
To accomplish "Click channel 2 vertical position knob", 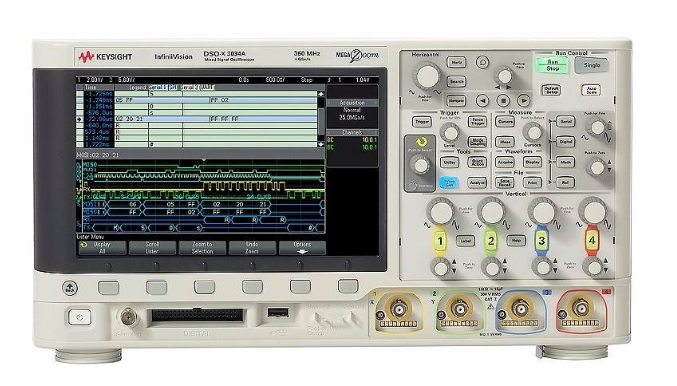I will [x=491, y=268].
